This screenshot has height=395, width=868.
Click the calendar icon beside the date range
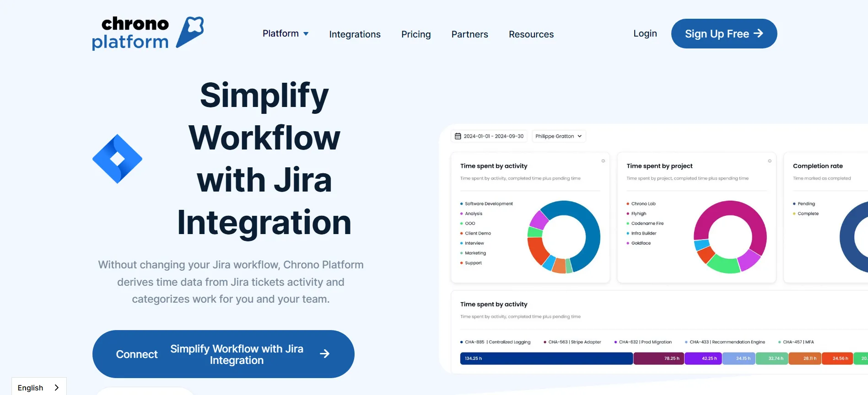pyautogui.click(x=458, y=136)
